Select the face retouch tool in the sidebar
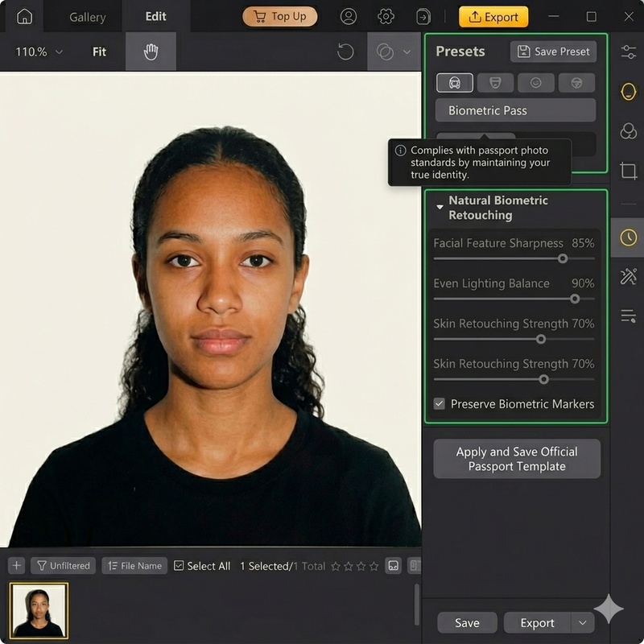Image resolution: width=644 pixels, height=644 pixels. [629, 92]
